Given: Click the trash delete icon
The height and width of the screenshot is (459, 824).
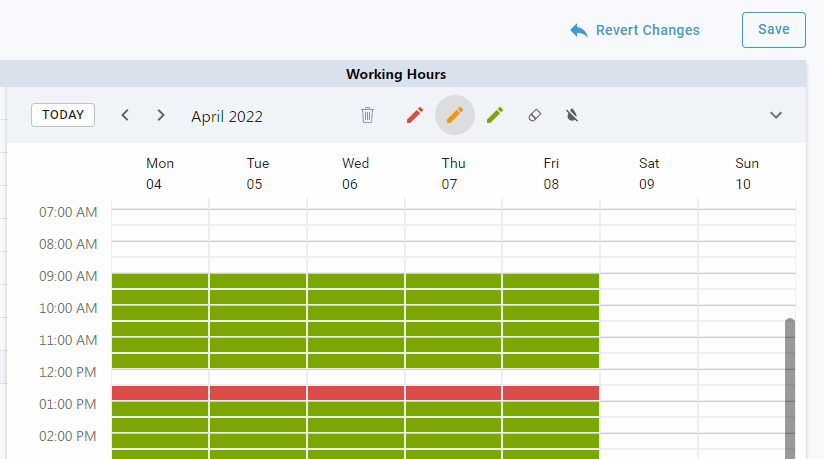Looking at the screenshot, I should tap(367, 115).
